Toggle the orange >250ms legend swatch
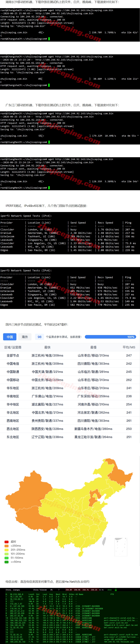This screenshot has height=644, width=140. pos(6,546)
